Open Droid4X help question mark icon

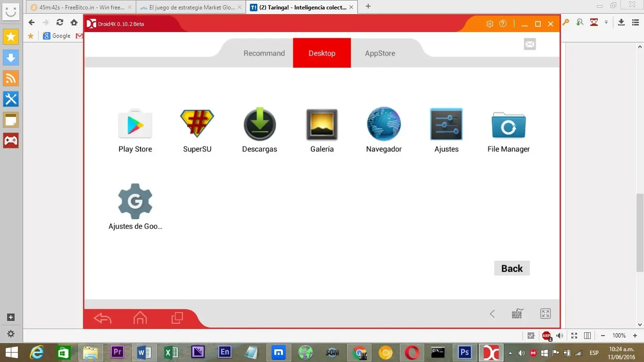(x=503, y=24)
